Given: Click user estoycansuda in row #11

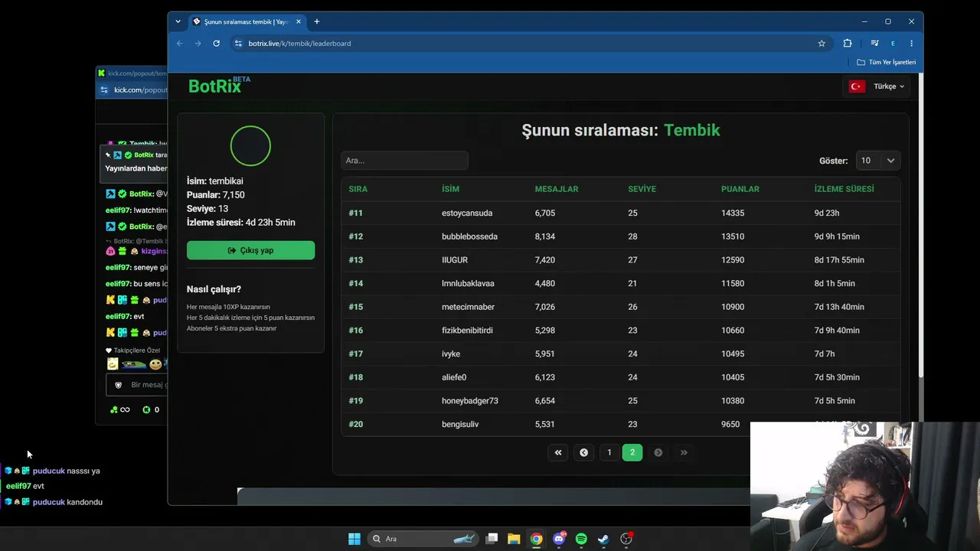Looking at the screenshot, I should 467,214.
